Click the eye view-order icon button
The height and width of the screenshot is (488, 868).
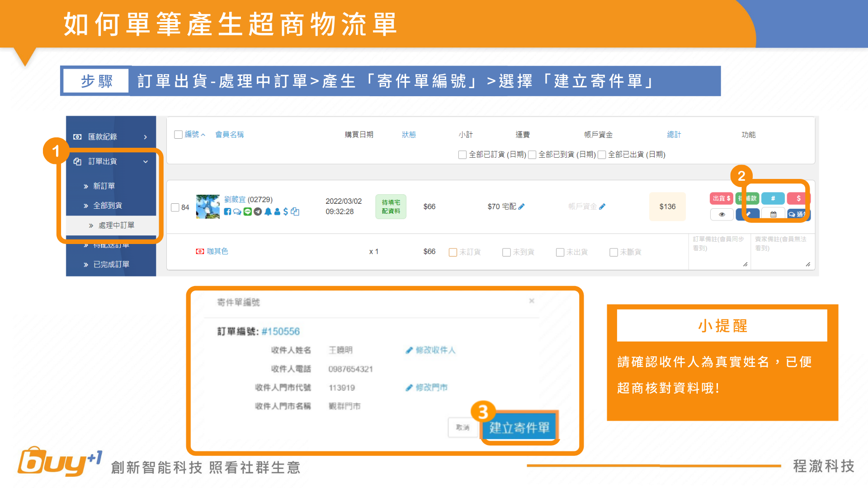click(722, 215)
